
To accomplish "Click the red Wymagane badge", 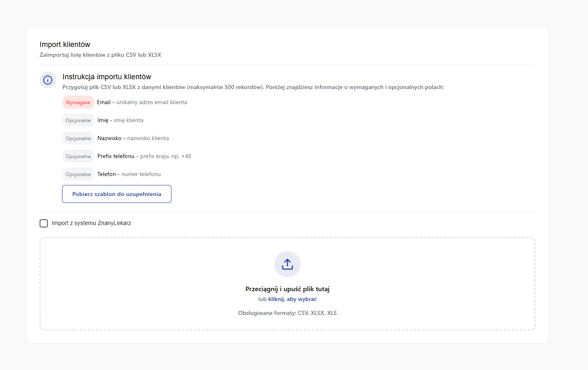I will [78, 102].
